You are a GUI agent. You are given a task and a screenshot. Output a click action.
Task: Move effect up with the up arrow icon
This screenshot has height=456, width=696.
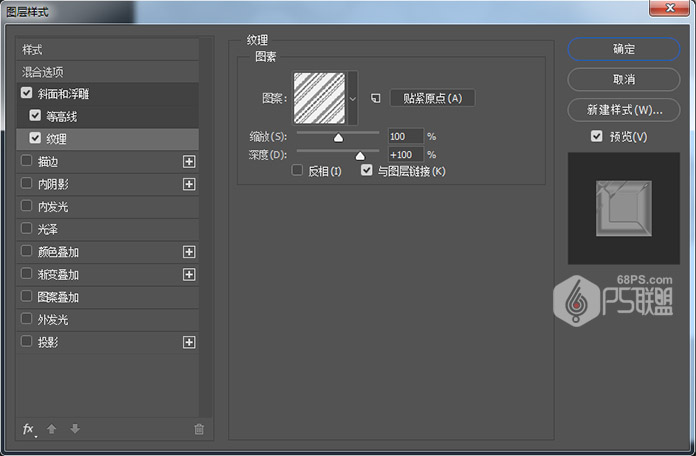pyautogui.click(x=51, y=429)
